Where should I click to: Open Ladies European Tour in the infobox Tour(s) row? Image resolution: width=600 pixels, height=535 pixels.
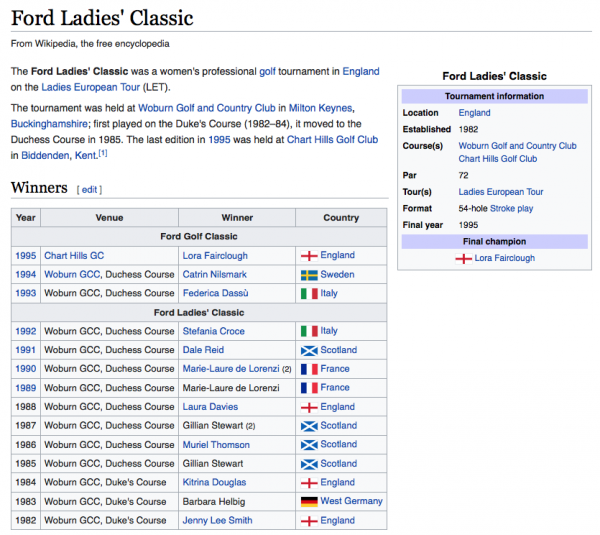point(501,192)
